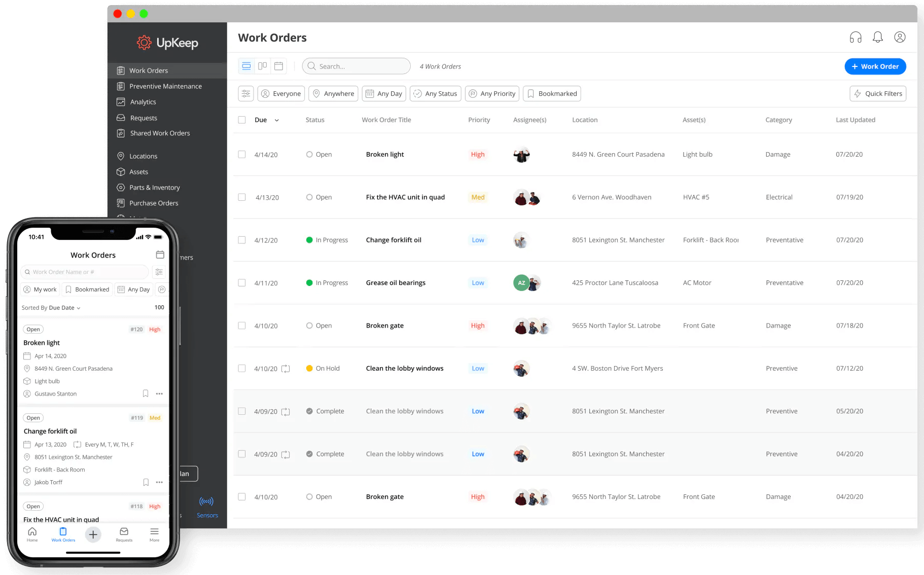This screenshot has width=924, height=575.
Task: Check the On Hold lobby windows row
Action: (242, 368)
